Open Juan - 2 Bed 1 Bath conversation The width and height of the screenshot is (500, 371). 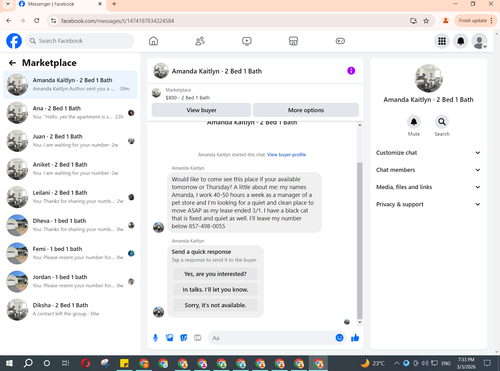70,141
